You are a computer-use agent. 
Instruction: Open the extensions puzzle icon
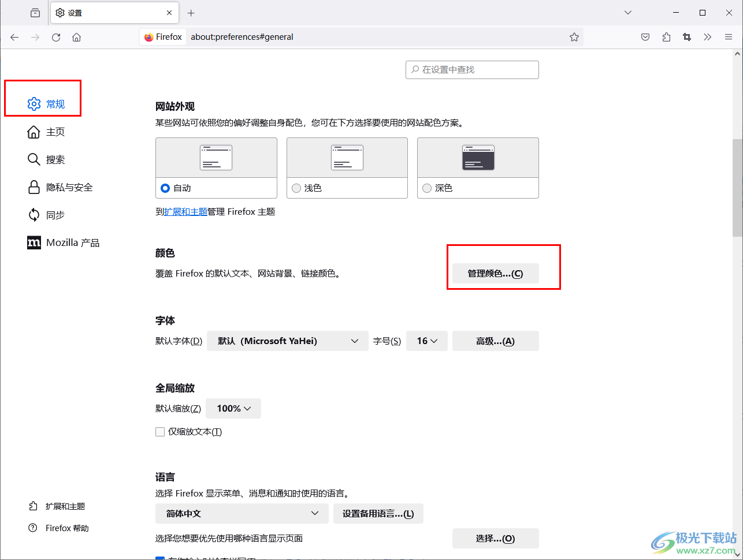[666, 37]
